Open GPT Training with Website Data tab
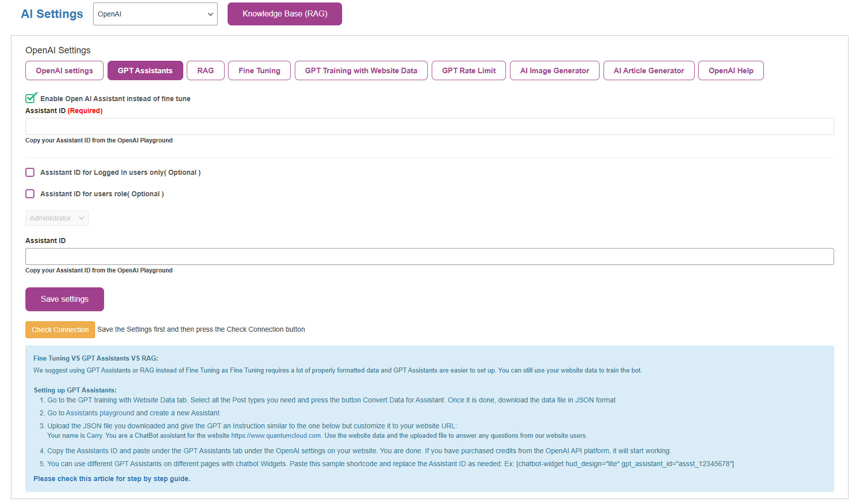 pos(361,71)
